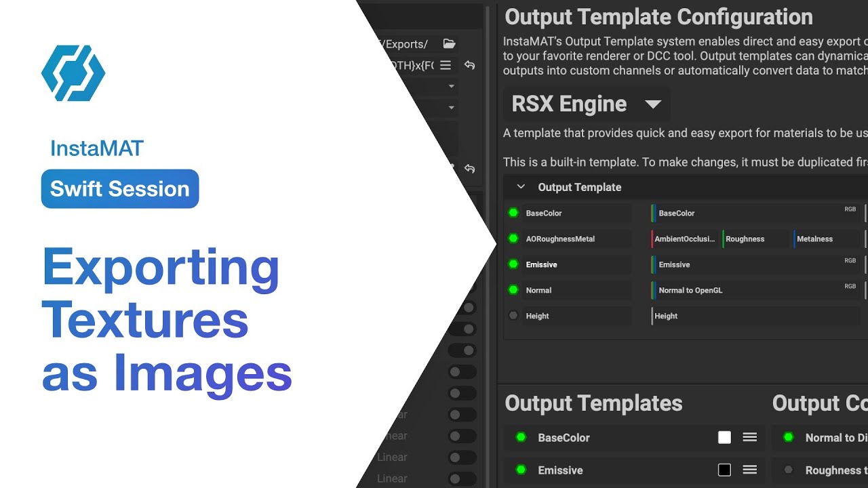Click the green dot beside Normal to DirectX
The width and height of the screenshot is (868, 488).
(788, 438)
